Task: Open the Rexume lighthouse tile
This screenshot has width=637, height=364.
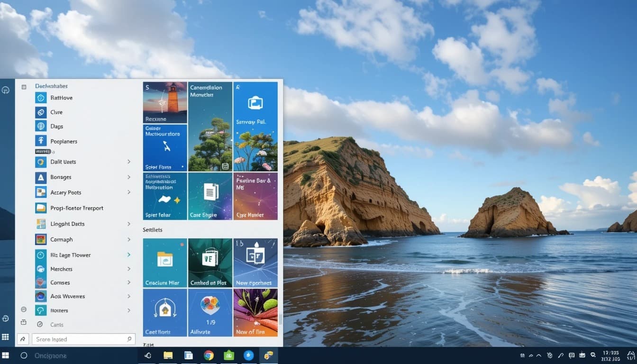Action: click(165, 102)
